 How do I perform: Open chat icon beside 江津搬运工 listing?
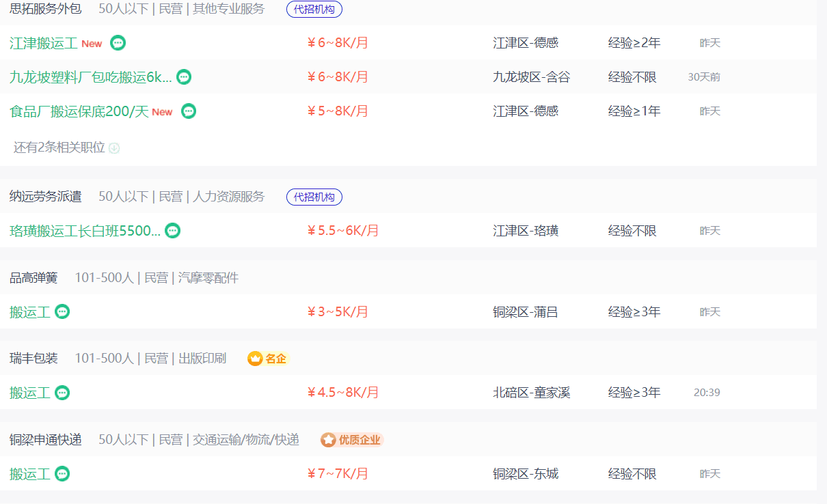pyautogui.click(x=118, y=43)
